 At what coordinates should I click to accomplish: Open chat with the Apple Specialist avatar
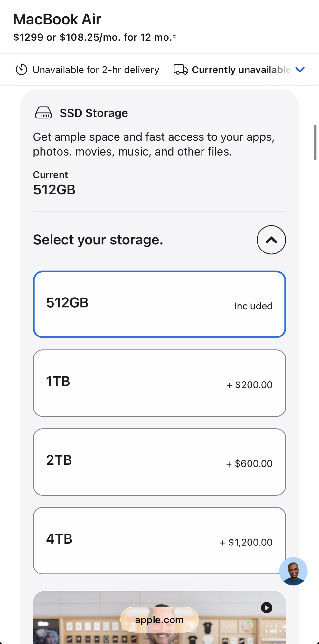pyautogui.click(x=293, y=571)
